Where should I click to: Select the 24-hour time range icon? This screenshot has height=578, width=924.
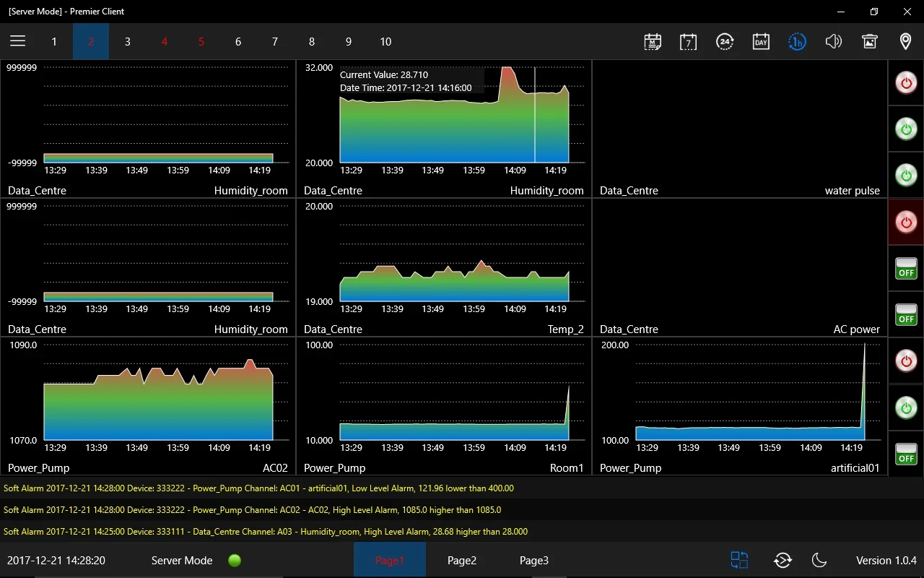(x=725, y=41)
